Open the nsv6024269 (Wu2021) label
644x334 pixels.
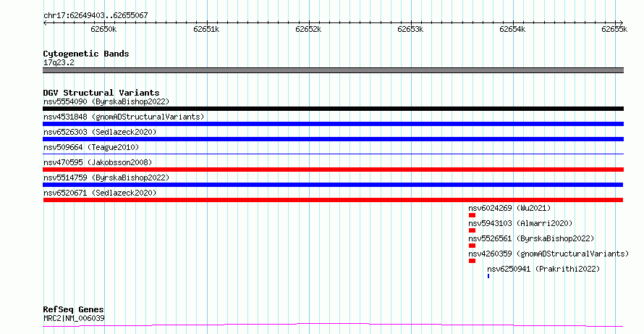[509, 208]
